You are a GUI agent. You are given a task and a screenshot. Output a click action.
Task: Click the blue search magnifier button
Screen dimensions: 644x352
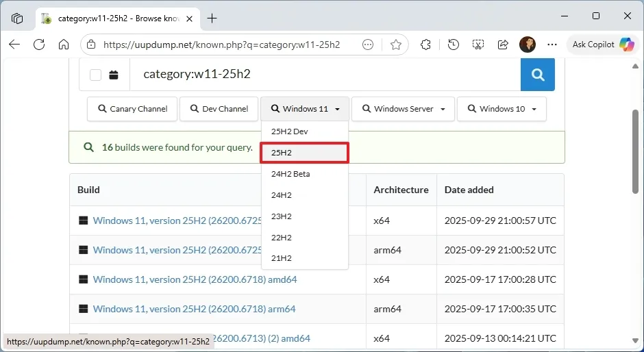(x=537, y=75)
